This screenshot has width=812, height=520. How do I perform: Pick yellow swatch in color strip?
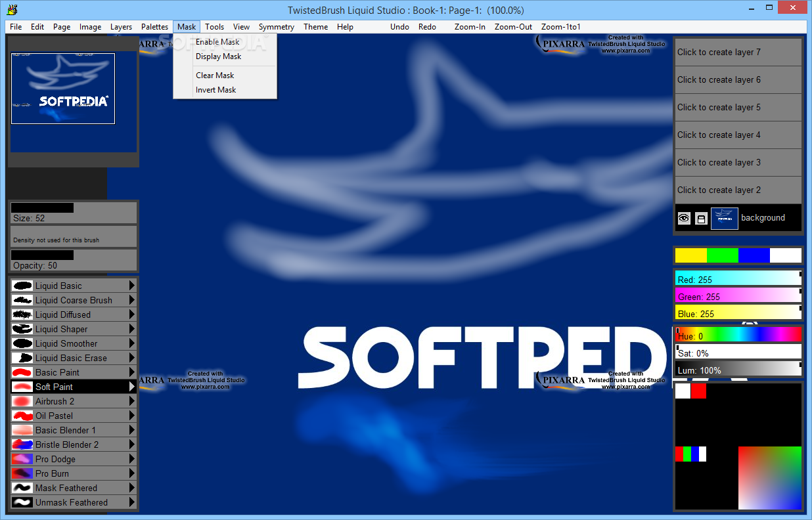tap(691, 255)
